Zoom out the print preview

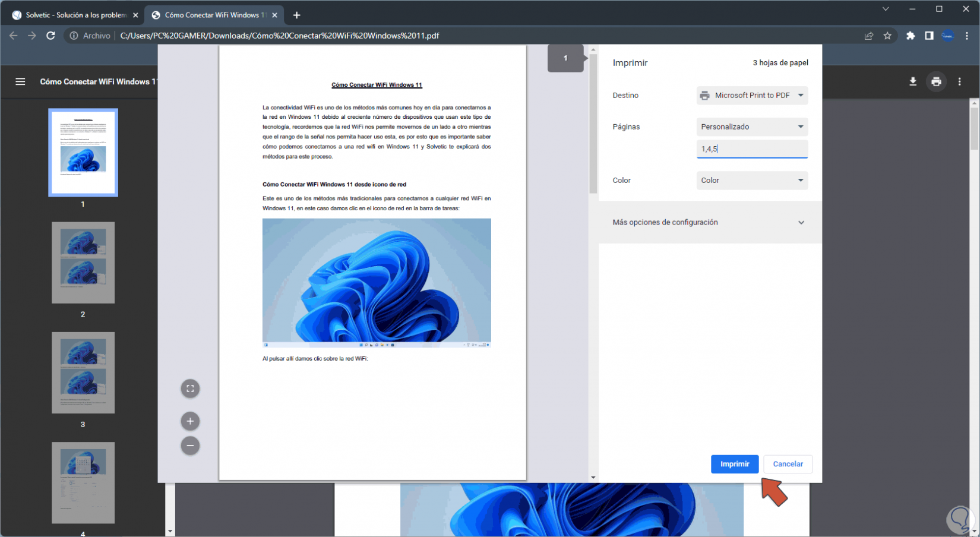[x=190, y=446]
